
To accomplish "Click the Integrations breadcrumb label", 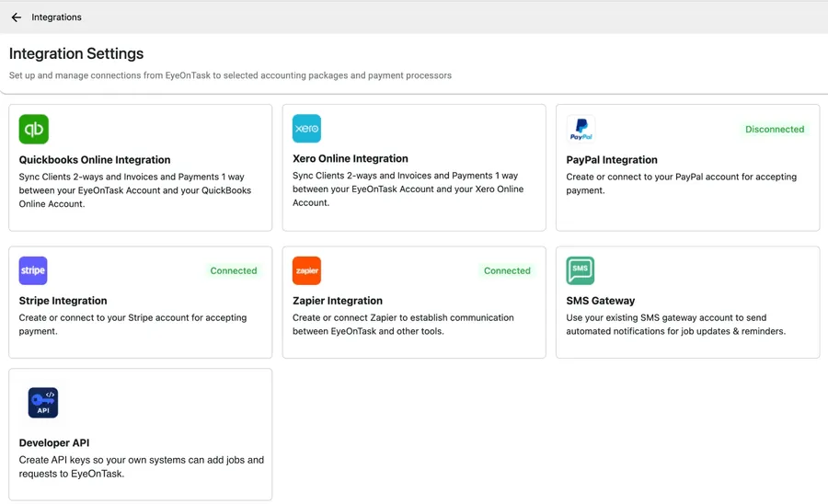I will pos(56,17).
